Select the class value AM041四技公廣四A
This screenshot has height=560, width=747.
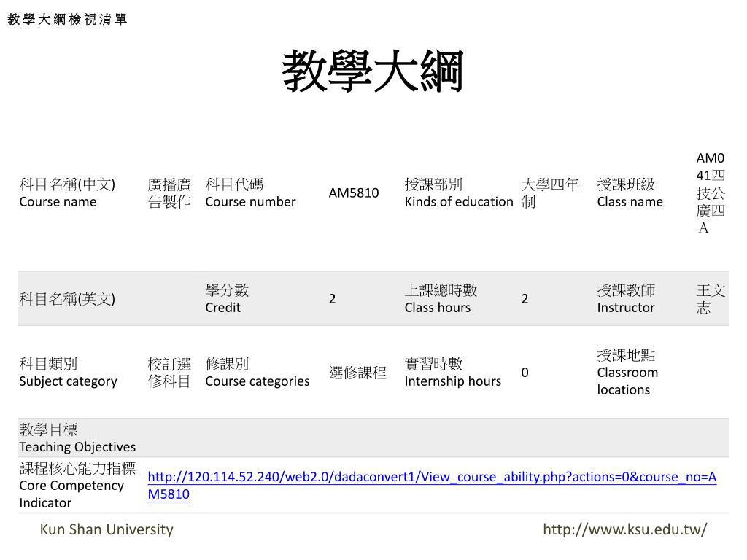pos(711,192)
